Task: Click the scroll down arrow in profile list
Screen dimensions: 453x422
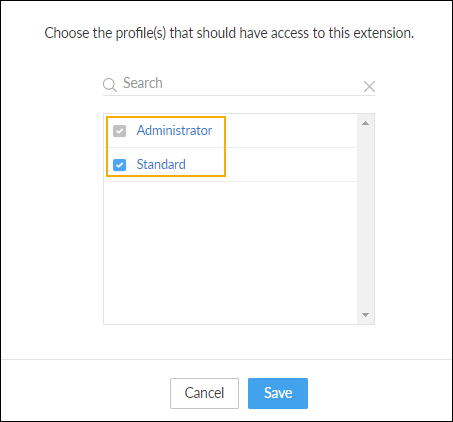Action: click(365, 315)
